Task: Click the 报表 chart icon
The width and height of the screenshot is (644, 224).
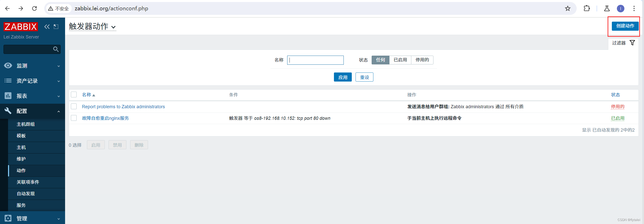Action: pyautogui.click(x=8, y=96)
